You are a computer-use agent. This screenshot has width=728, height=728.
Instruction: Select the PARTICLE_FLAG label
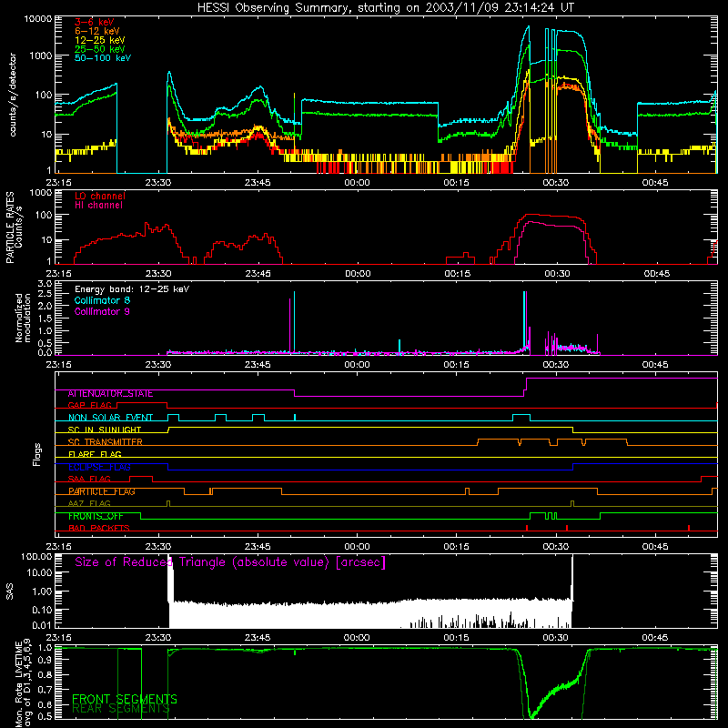coord(102,491)
